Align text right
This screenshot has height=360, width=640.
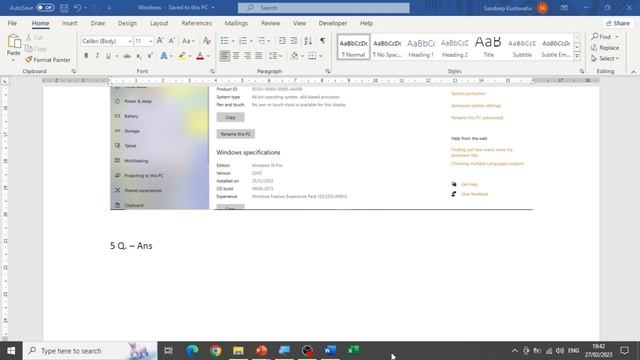247,56
